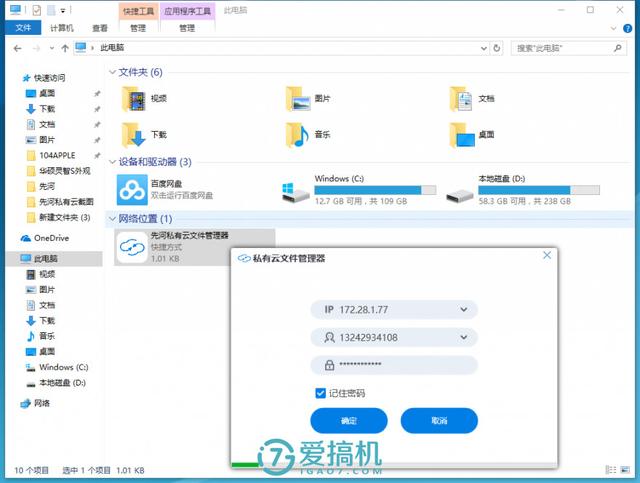This screenshot has height=483, width=640.
Task: Click "双击运行百度网盘" description text
Action: click(182, 196)
